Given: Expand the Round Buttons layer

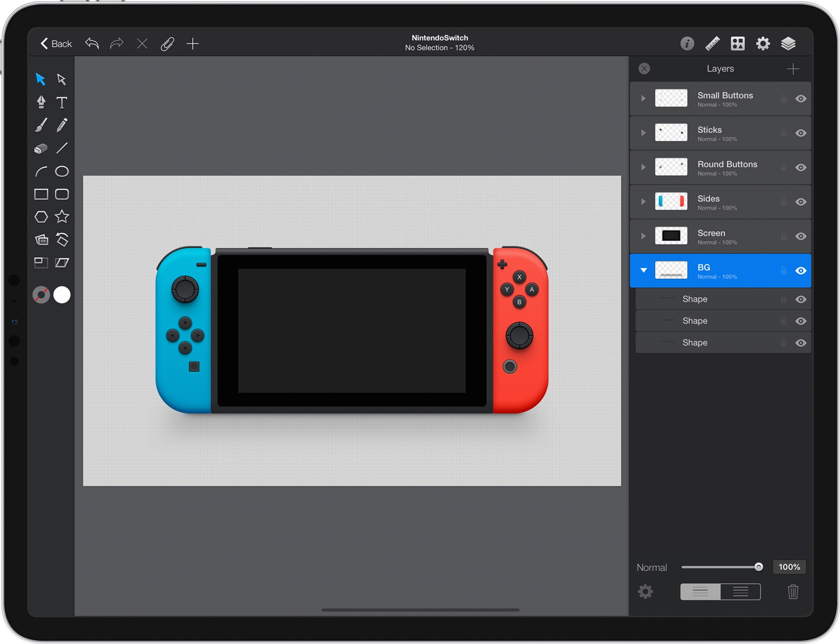Looking at the screenshot, I should (643, 167).
